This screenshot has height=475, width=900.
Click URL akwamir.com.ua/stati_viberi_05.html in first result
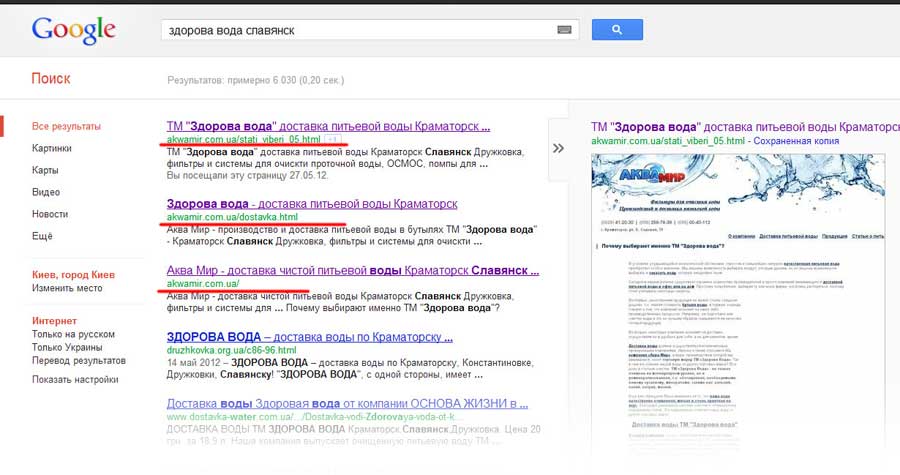243,139
